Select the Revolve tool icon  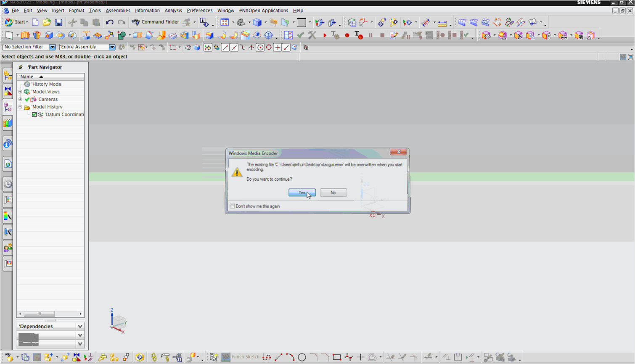(37, 35)
